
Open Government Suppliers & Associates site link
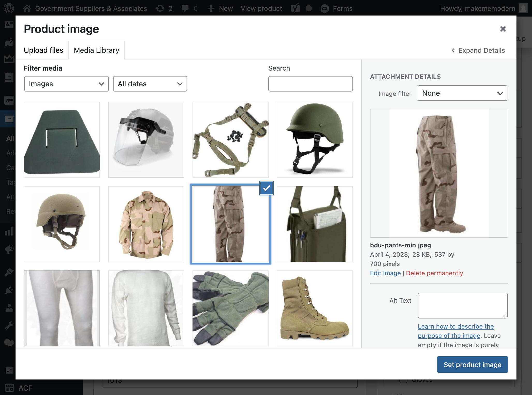[91, 8]
